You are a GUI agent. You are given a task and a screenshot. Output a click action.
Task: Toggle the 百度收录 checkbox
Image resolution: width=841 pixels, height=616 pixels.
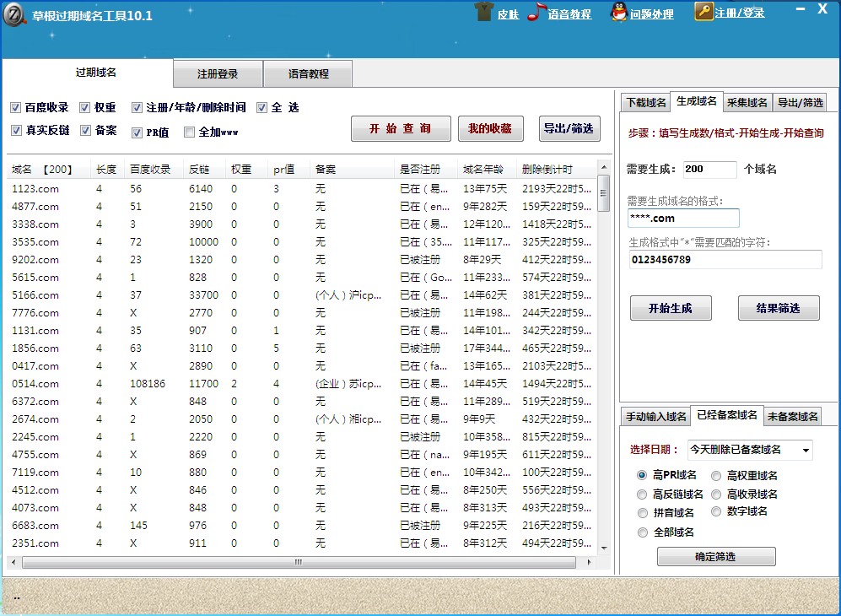[15, 107]
